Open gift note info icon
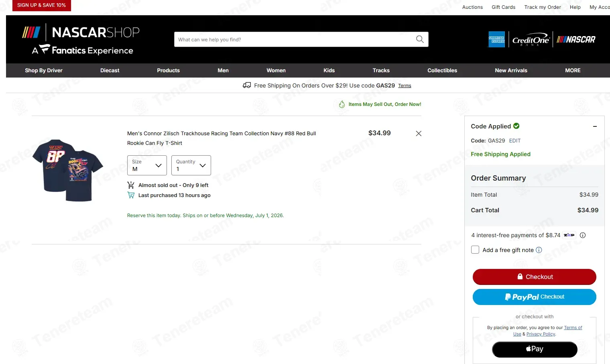The height and width of the screenshot is (364, 610). tap(539, 250)
